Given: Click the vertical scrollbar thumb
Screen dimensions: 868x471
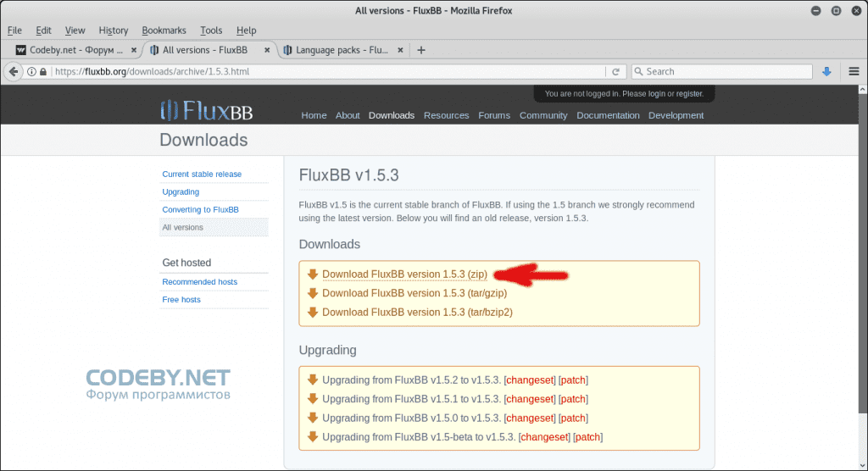Looking at the screenshot, I should click(x=862, y=253).
